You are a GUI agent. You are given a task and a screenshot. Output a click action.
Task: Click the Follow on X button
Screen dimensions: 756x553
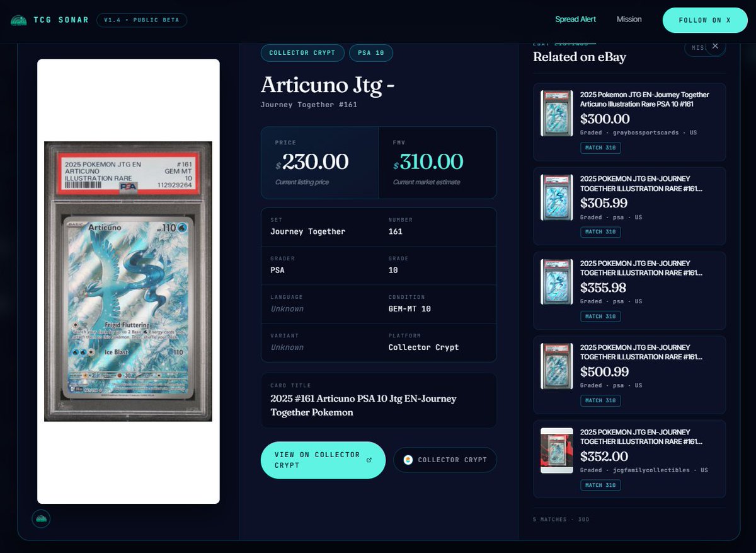pyautogui.click(x=704, y=20)
